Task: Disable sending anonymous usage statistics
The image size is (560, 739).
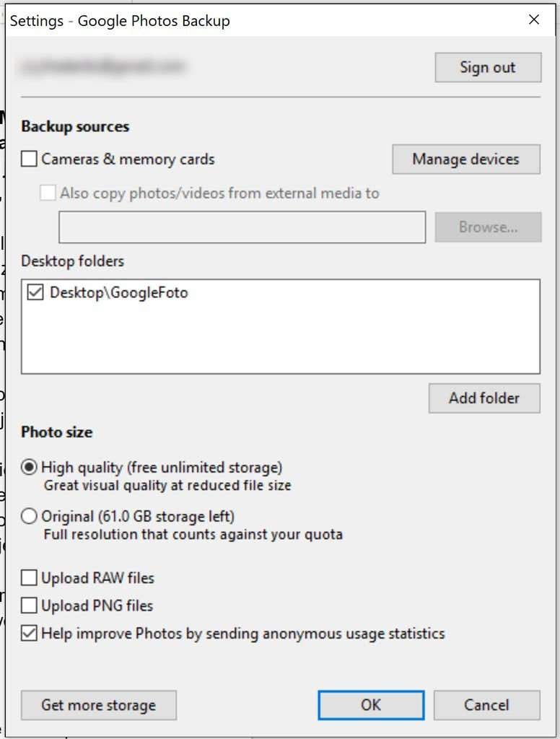Action: pyautogui.click(x=29, y=633)
